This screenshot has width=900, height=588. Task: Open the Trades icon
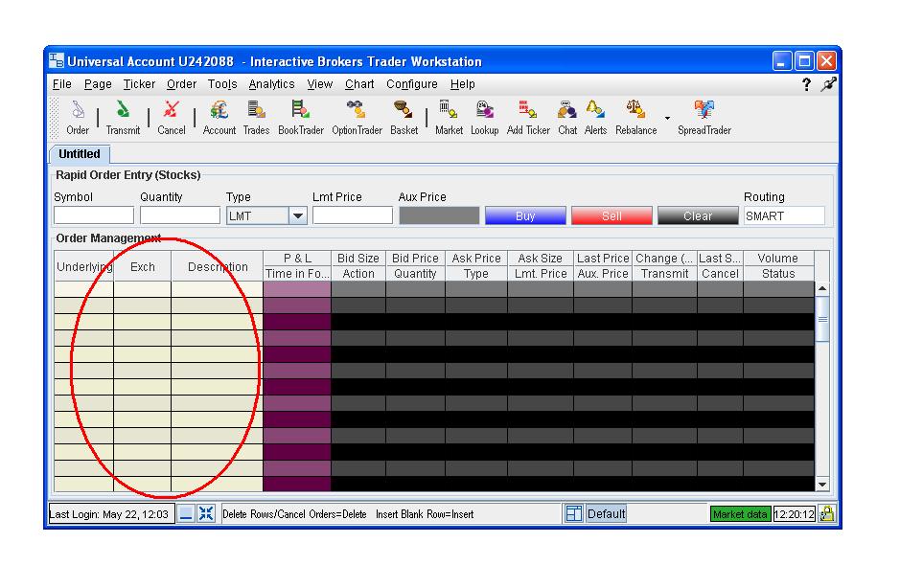pos(256,118)
